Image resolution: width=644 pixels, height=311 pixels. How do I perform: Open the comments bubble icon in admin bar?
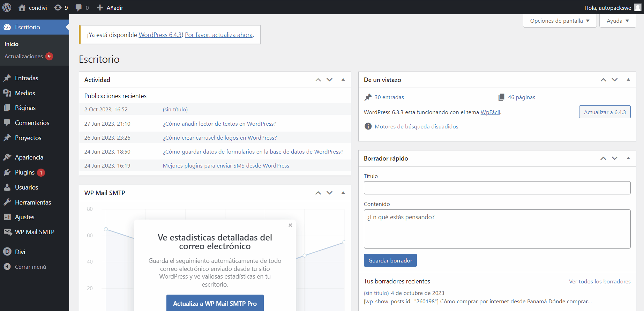pos(79,7)
